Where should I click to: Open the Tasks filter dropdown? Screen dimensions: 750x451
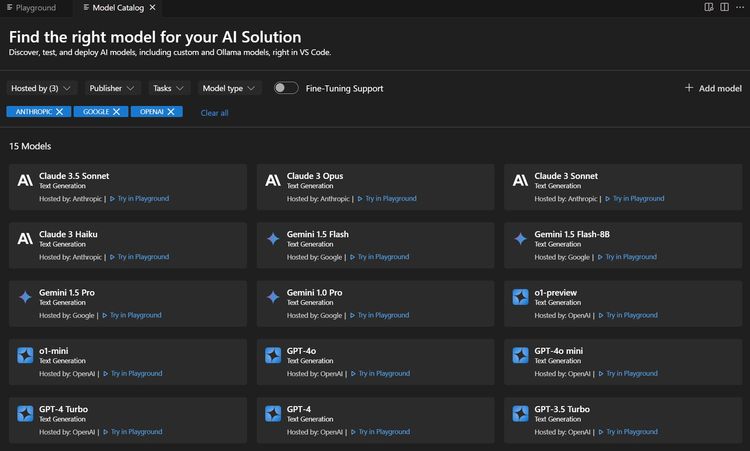coord(168,88)
